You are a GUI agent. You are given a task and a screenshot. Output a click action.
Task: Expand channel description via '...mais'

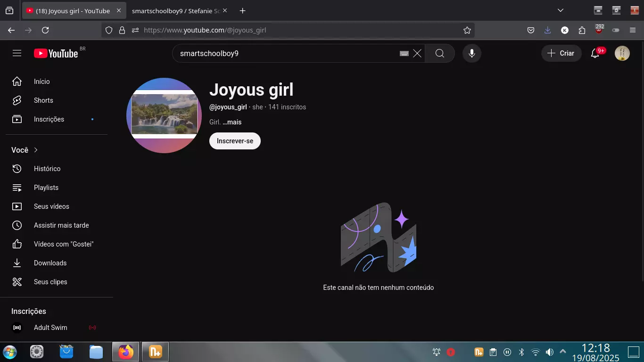click(x=232, y=122)
